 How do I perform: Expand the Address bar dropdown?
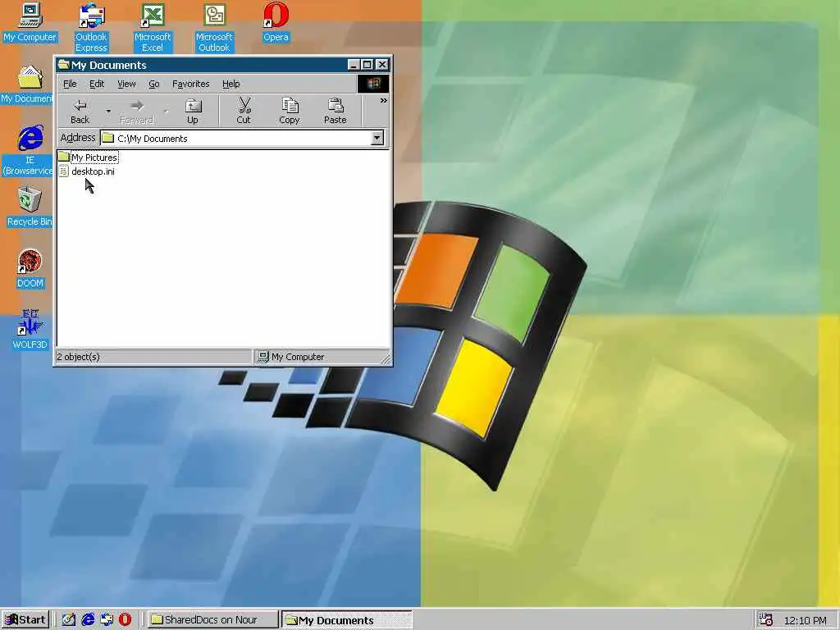coord(377,138)
